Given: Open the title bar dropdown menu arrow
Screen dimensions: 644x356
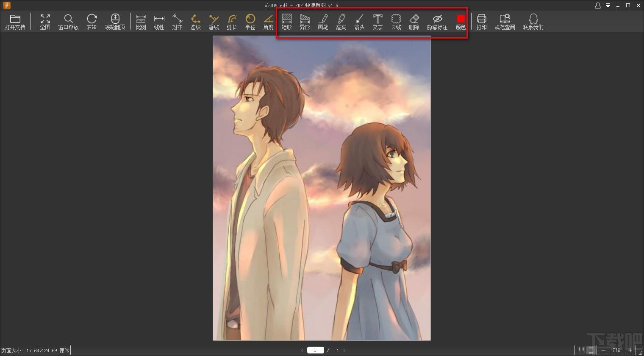Looking at the screenshot, I should 608,6.
